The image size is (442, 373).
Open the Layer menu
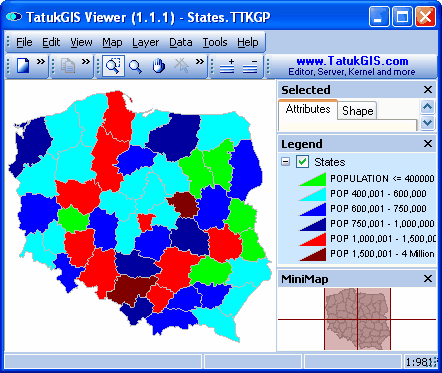click(145, 42)
